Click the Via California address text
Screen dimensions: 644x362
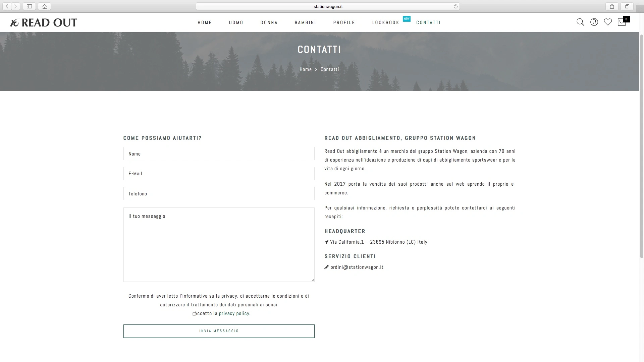(379, 242)
